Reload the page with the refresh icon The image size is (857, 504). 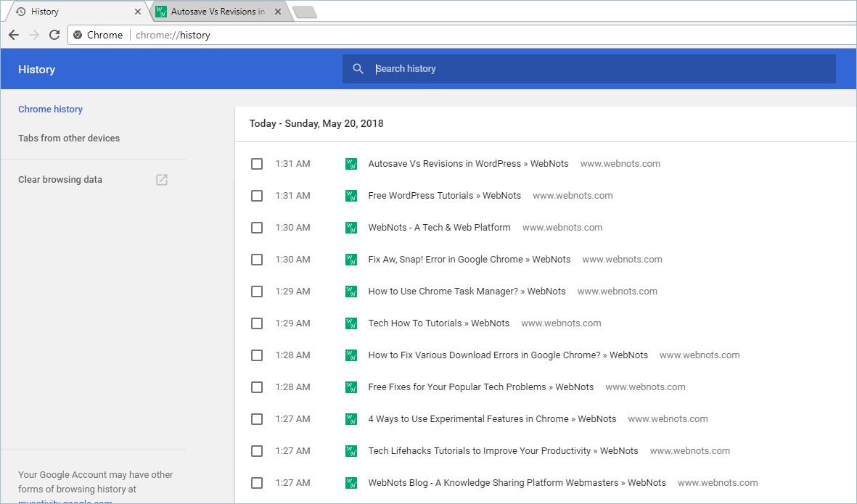pyautogui.click(x=54, y=35)
